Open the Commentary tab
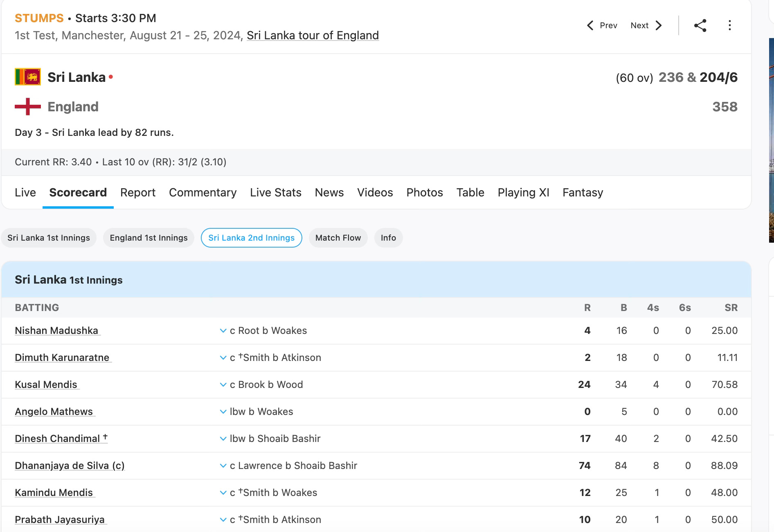This screenshot has width=774, height=532. [203, 192]
